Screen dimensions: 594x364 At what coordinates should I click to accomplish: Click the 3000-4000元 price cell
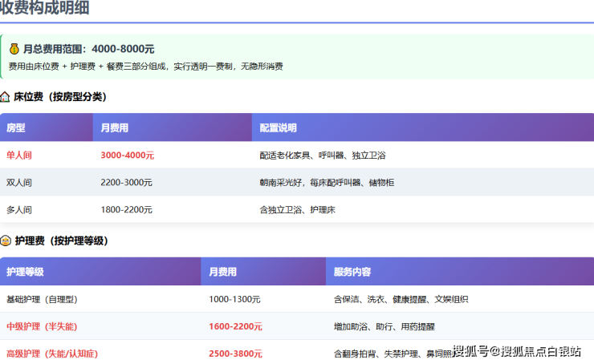click(x=127, y=156)
